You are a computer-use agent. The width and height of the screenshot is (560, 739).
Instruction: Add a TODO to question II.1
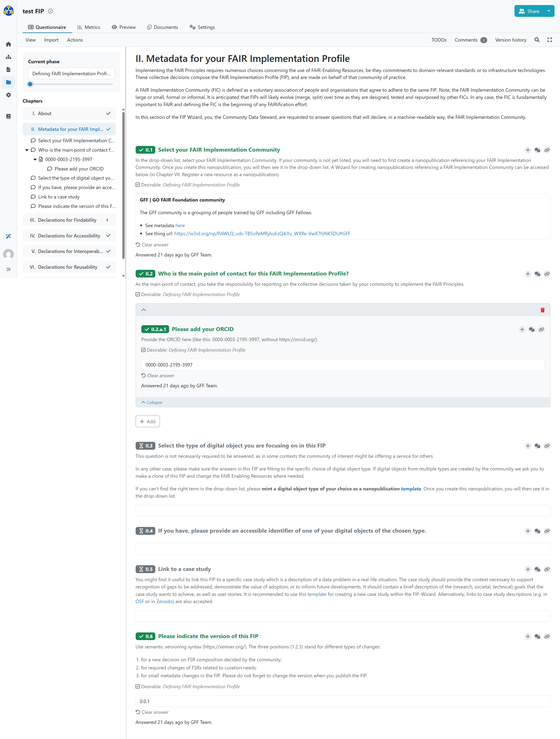click(528, 150)
